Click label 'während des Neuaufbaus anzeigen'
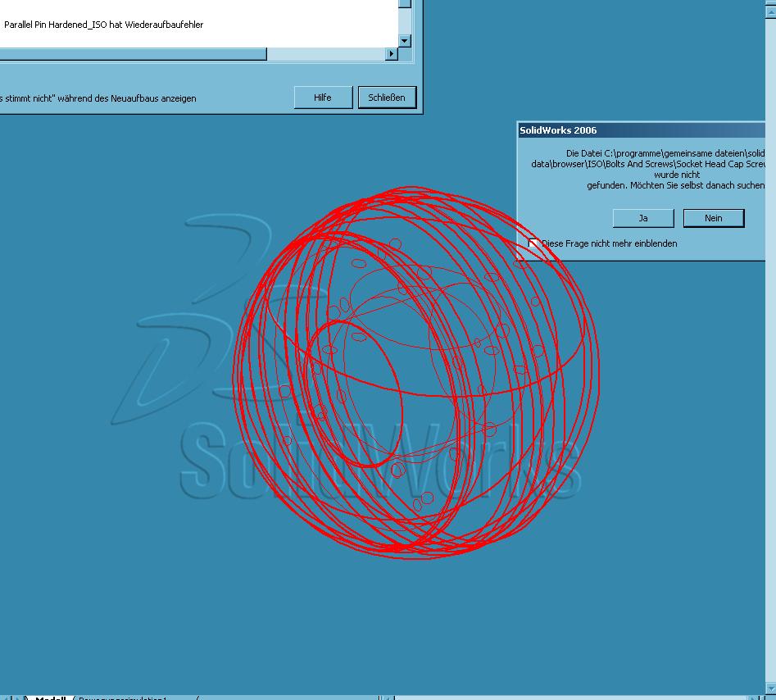Screen dimensions: 776x700 pyautogui.click(x=127, y=98)
